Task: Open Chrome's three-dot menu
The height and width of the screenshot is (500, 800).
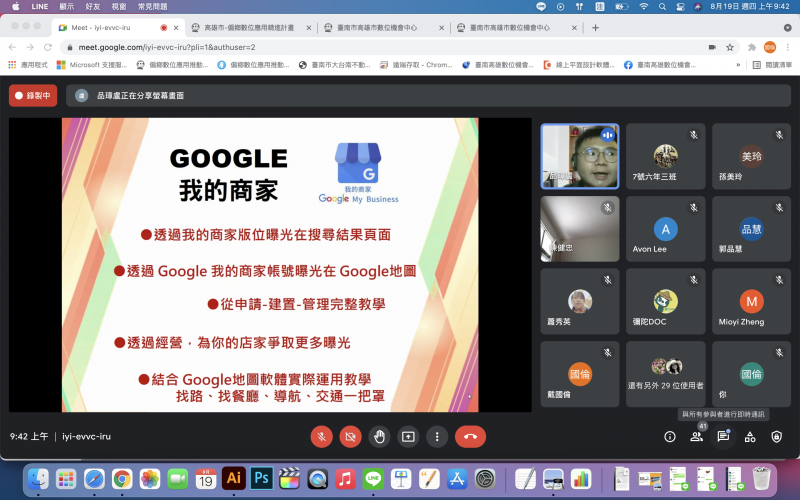Action: (x=788, y=47)
